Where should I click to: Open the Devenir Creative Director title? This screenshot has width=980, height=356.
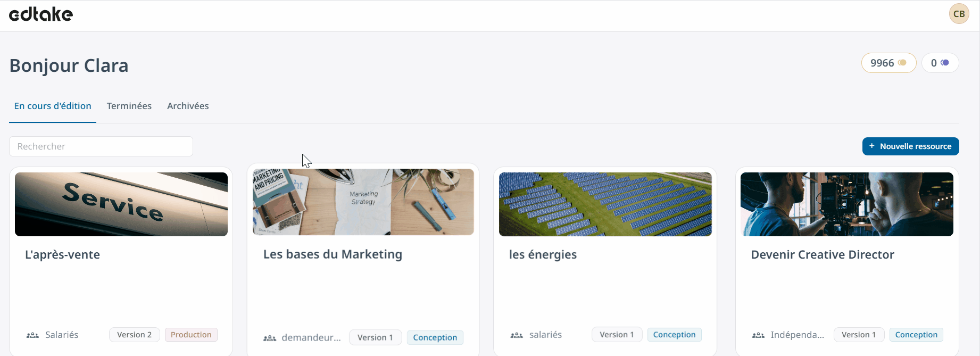coord(823,255)
